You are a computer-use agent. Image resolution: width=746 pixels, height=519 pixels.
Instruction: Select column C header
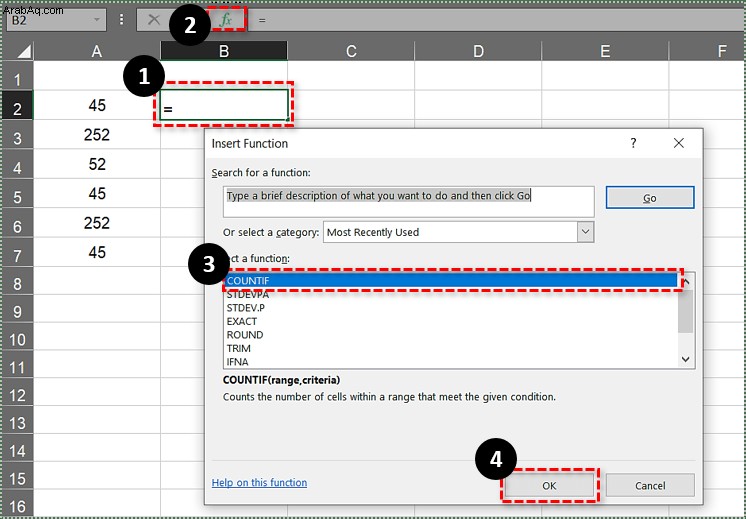[351, 51]
